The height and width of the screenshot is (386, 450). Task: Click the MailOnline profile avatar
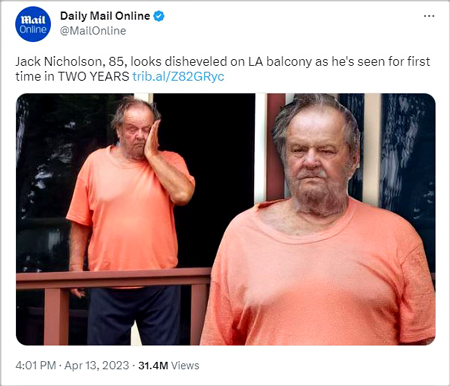(x=33, y=24)
